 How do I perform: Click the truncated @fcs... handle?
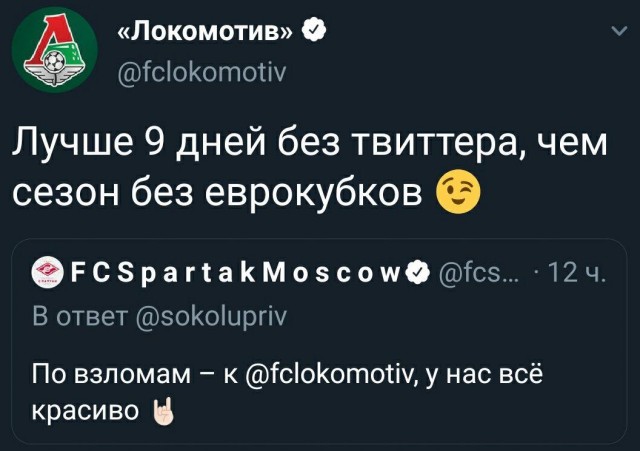coord(476,272)
